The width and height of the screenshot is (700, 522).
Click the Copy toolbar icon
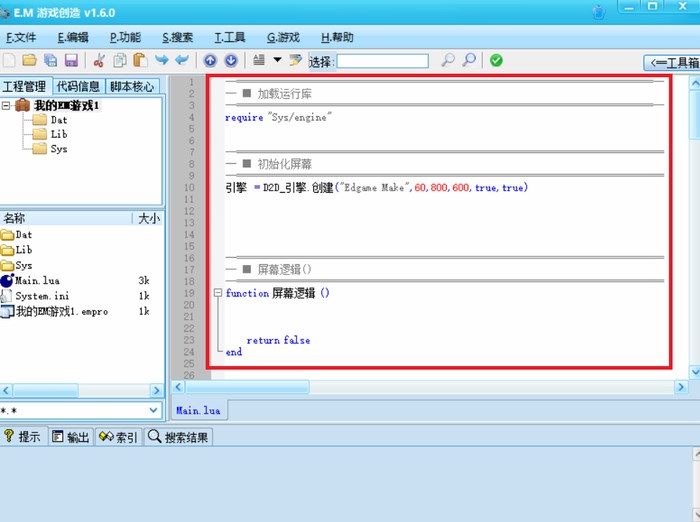click(x=120, y=60)
